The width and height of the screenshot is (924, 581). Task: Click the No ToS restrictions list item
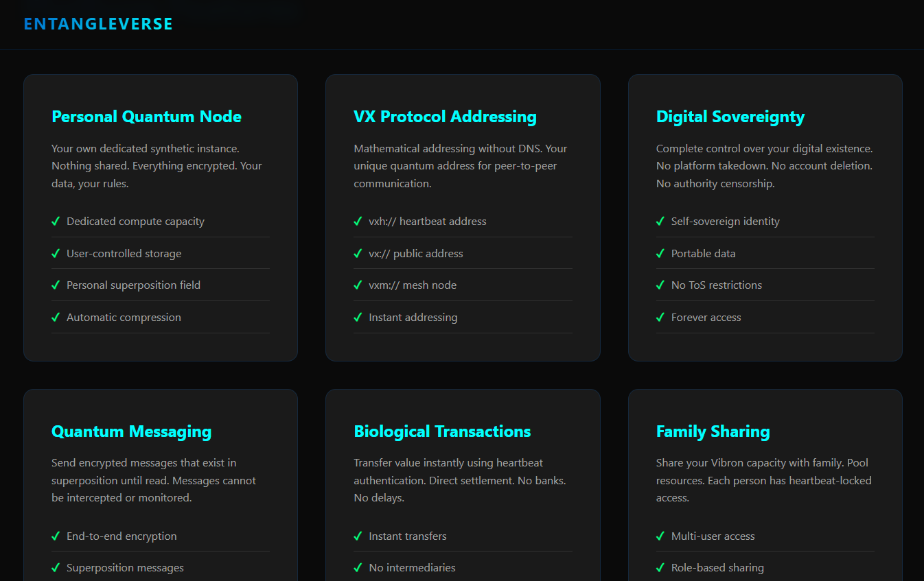click(717, 285)
